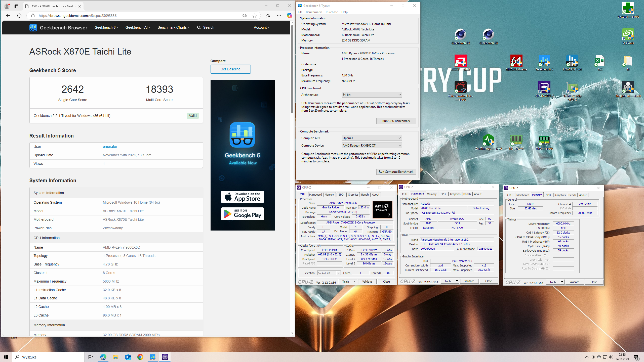Open MemTest64 desktop icon

516,142
